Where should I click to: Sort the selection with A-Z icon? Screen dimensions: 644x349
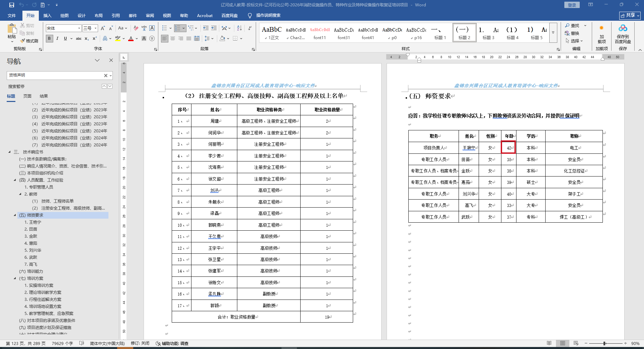[239, 28]
